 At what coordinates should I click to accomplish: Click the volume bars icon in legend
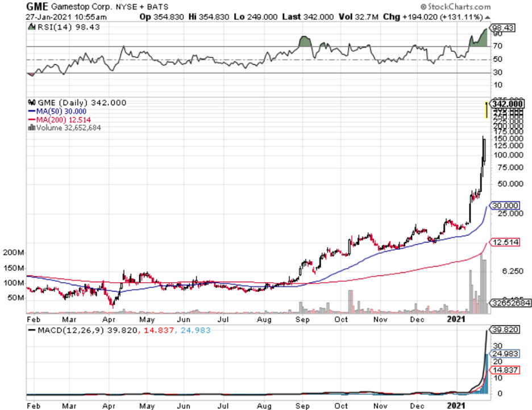pos(32,128)
